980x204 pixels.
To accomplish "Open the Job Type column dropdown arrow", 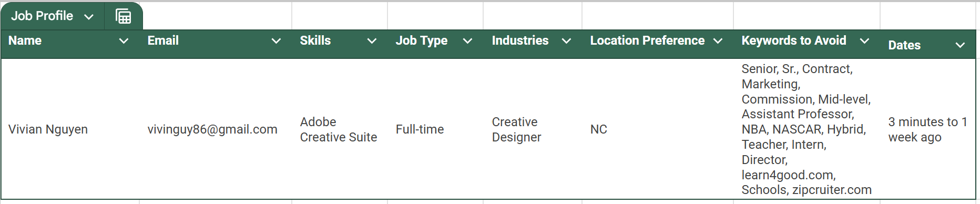I will click(x=467, y=41).
